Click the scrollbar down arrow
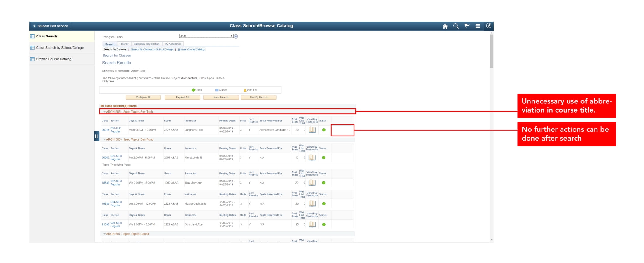Image resolution: width=644 pixels, height=263 pixels. click(x=491, y=240)
